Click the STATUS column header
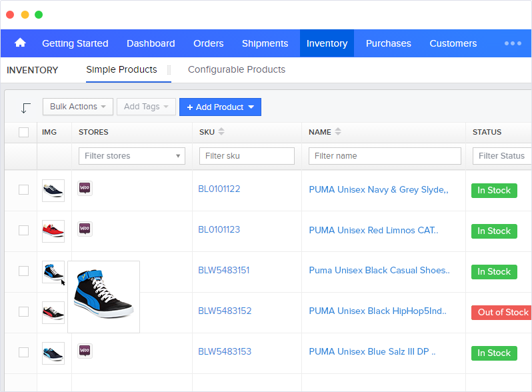The width and height of the screenshot is (532, 392). click(487, 132)
